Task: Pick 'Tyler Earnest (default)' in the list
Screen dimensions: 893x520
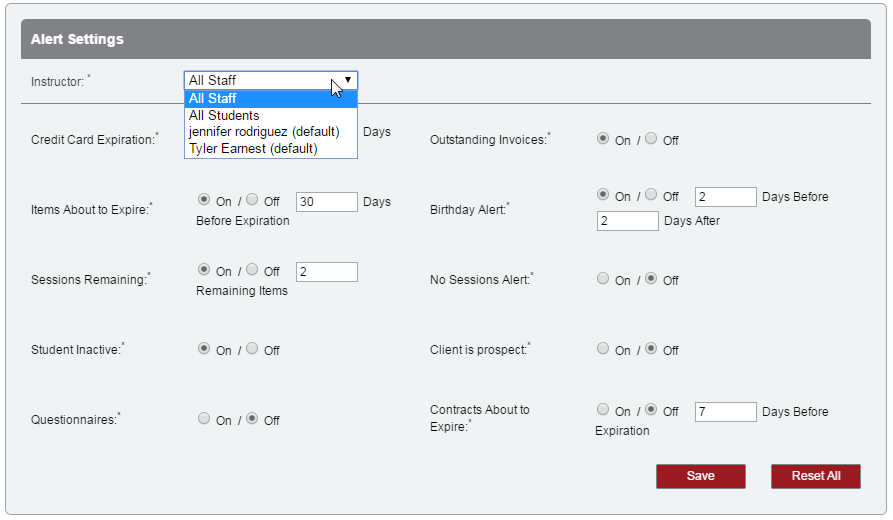Action: pos(253,148)
